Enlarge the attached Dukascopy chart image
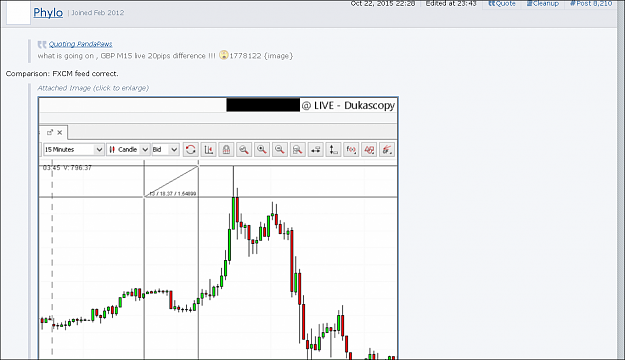 (x=218, y=228)
